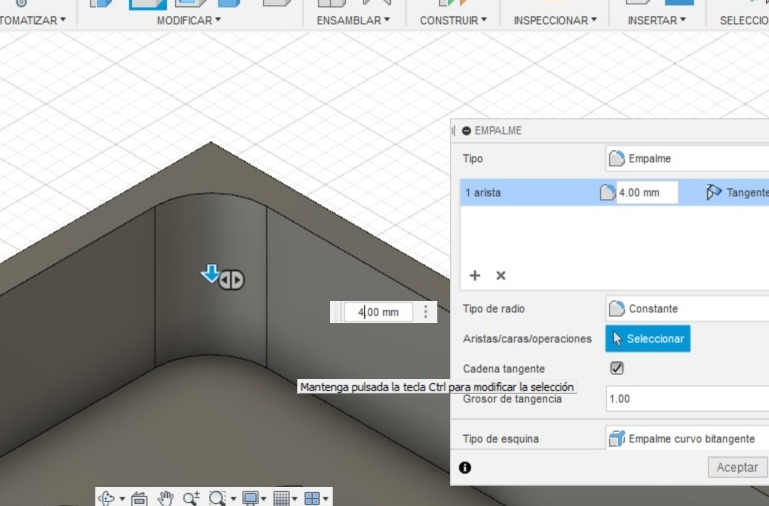
Task: Click the floating 4.00 mm radius input
Action: 378,312
